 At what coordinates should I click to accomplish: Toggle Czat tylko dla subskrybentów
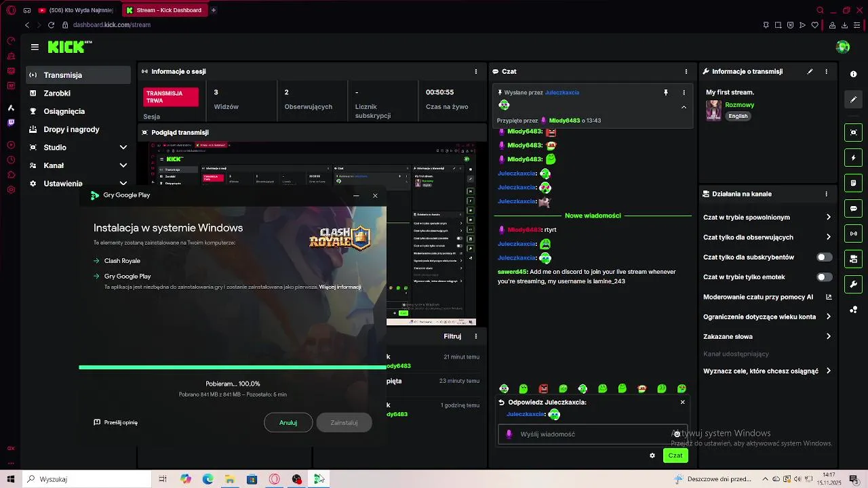tap(824, 257)
